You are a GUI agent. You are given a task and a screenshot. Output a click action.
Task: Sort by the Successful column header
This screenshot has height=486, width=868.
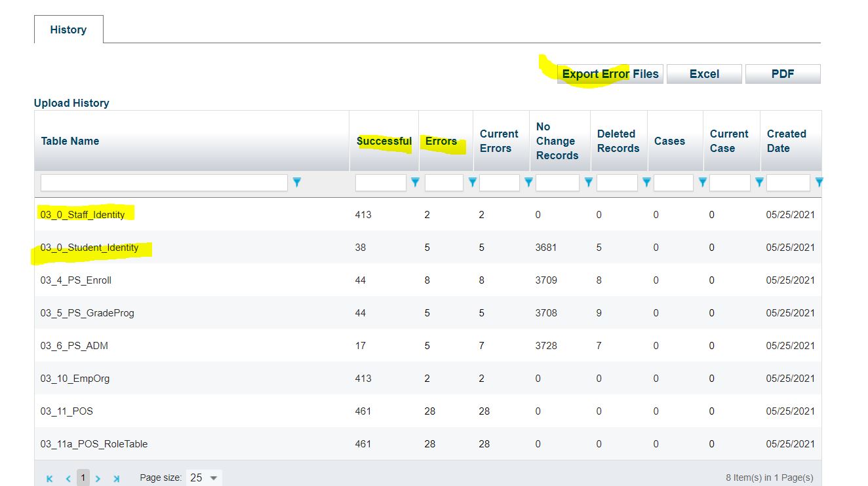click(384, 141)
